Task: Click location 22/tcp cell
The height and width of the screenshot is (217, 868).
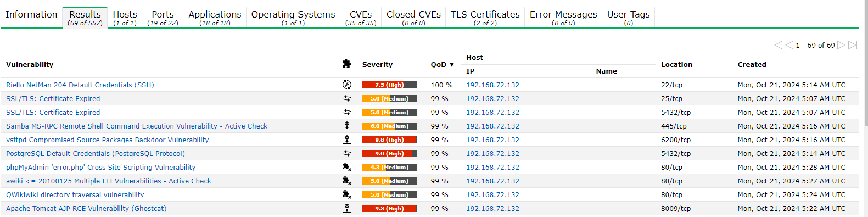Action: (671, 85)
